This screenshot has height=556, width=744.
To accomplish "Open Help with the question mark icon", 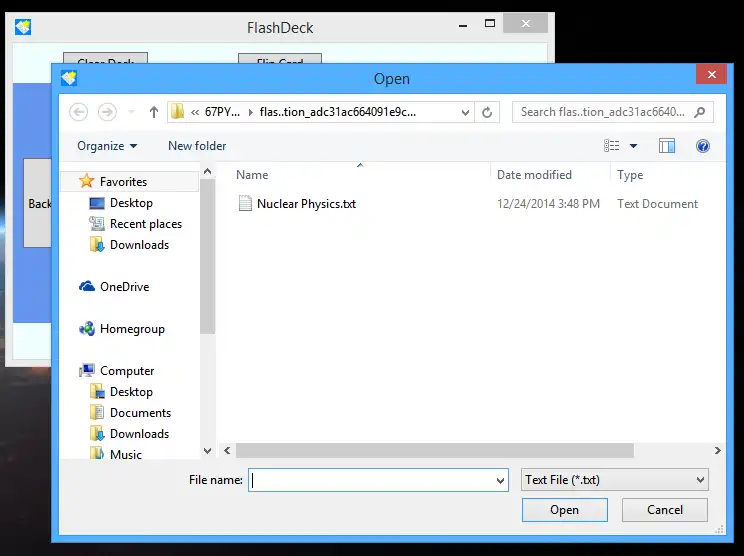I will (x=703, y=146).
